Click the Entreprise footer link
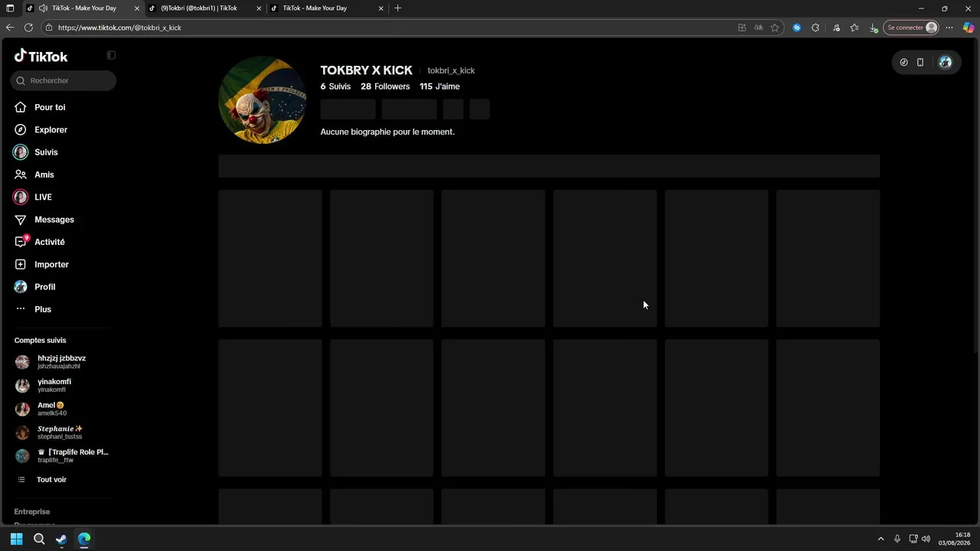The width and height of the screenshot is (980, 551). [32, 512]
